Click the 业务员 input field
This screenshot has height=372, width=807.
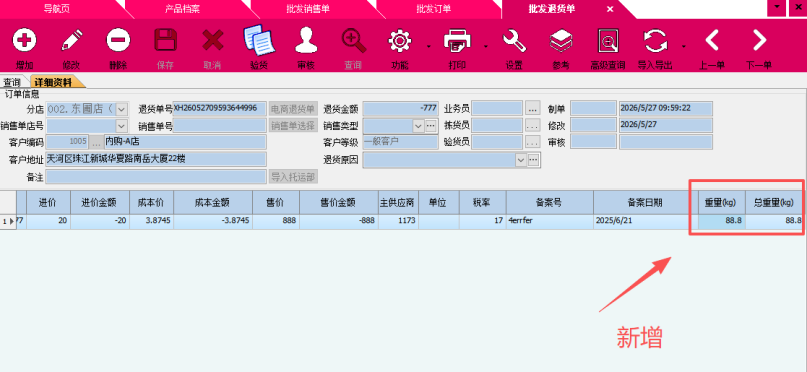[498, 109]
